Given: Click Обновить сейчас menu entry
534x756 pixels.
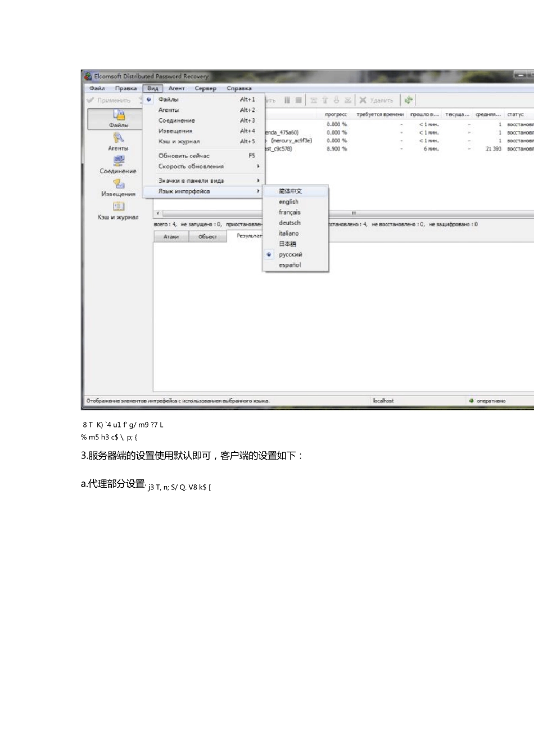Looking at the screenshot, I should [204, 156].
